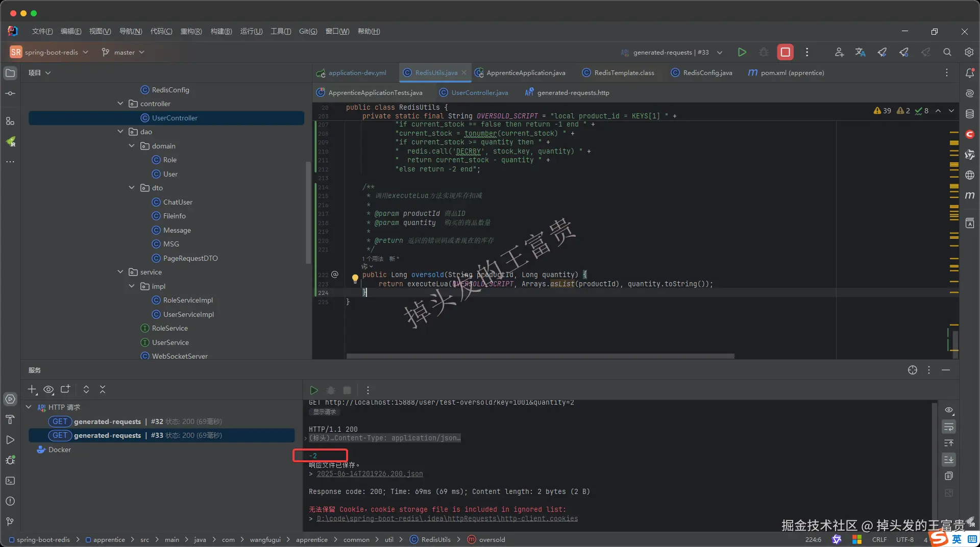Screen dimensions: 980x547
Task: Click the editor horizontal scrollbar
Action: click(x=540, y=356)
